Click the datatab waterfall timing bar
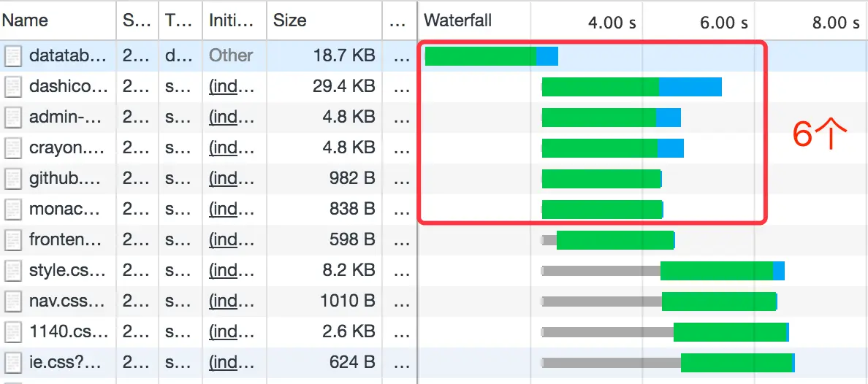The height and width of the screenshot is (384, 868). click(x=492, y=56)
